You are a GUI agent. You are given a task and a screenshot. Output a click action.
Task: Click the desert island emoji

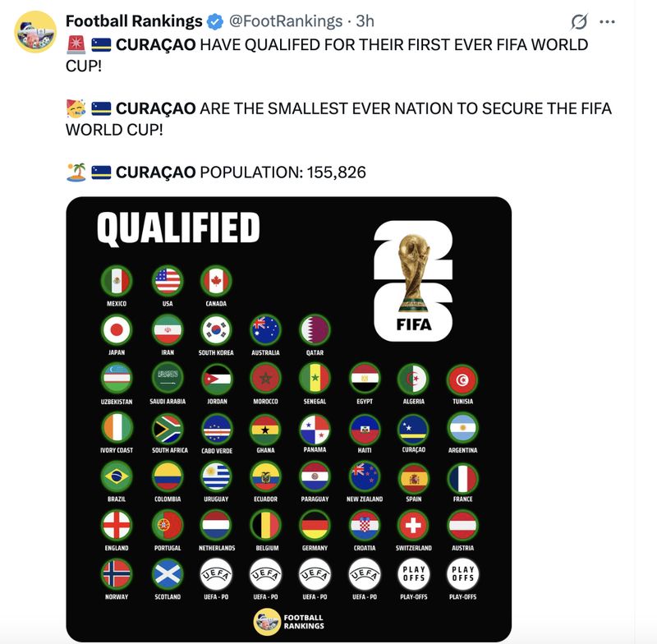76,172
